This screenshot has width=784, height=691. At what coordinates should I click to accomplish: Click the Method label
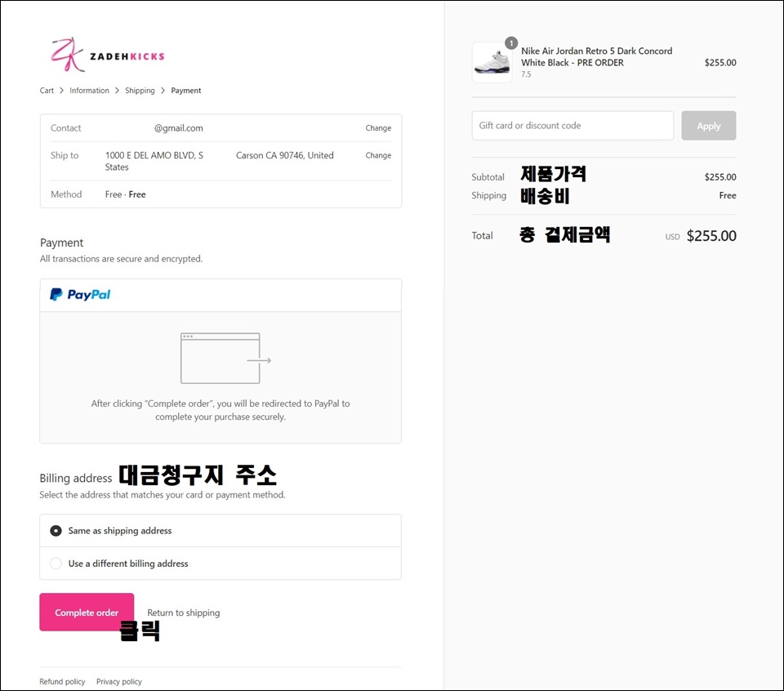coord(66,194)
